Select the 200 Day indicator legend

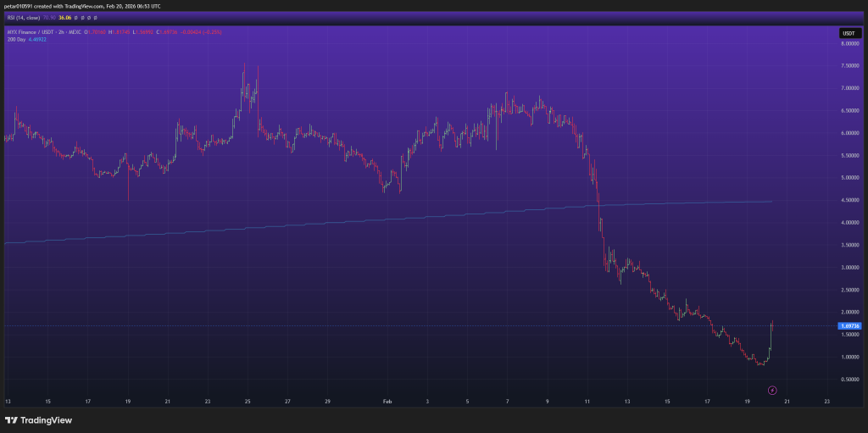tap(15, 38)
